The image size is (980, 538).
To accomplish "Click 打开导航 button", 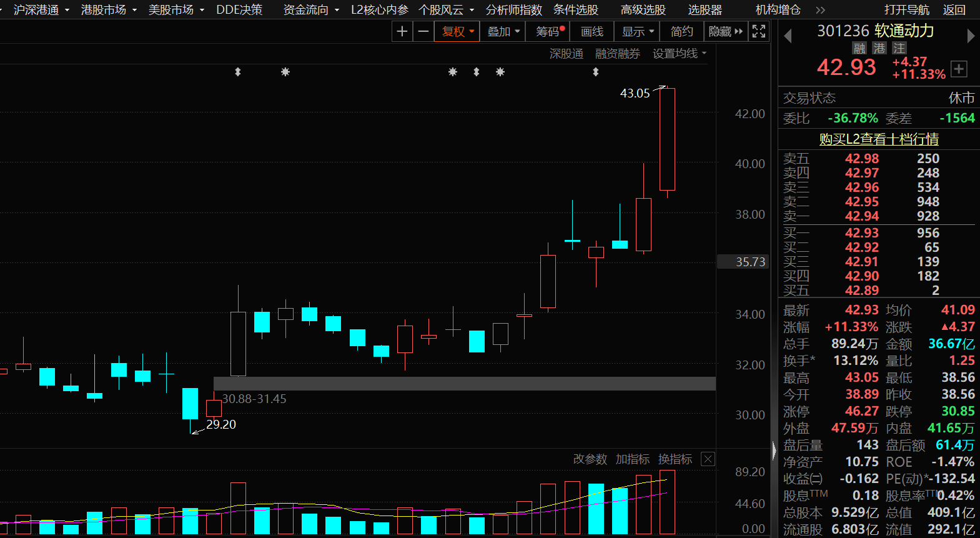I will 906,10.
